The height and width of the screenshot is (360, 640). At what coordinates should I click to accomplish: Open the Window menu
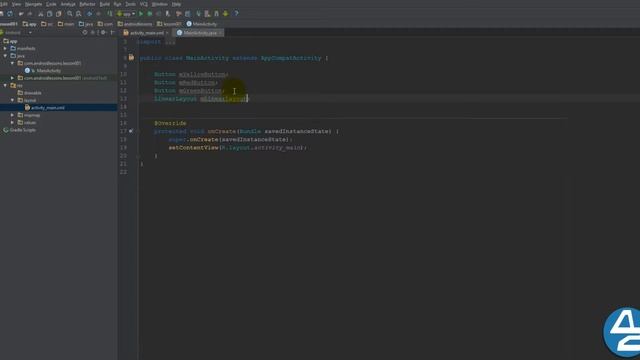coord(160,4)
